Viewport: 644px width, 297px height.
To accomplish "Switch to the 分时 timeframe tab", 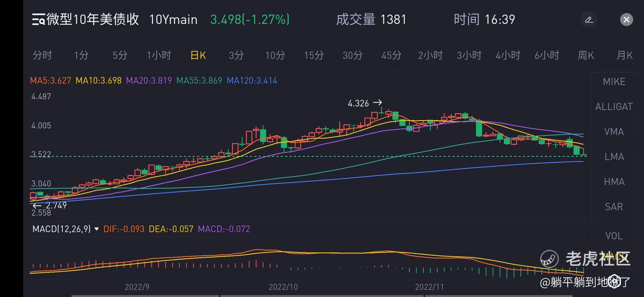I will pos(42,56).
